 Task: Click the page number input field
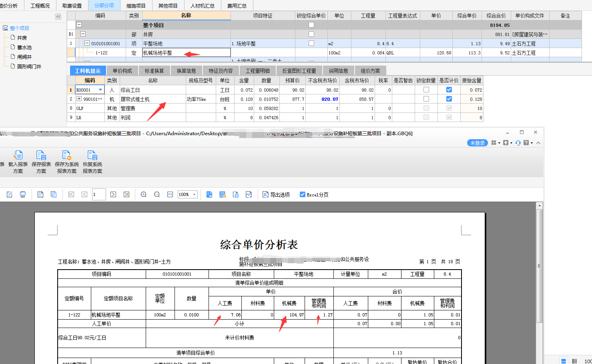point(99,194)
